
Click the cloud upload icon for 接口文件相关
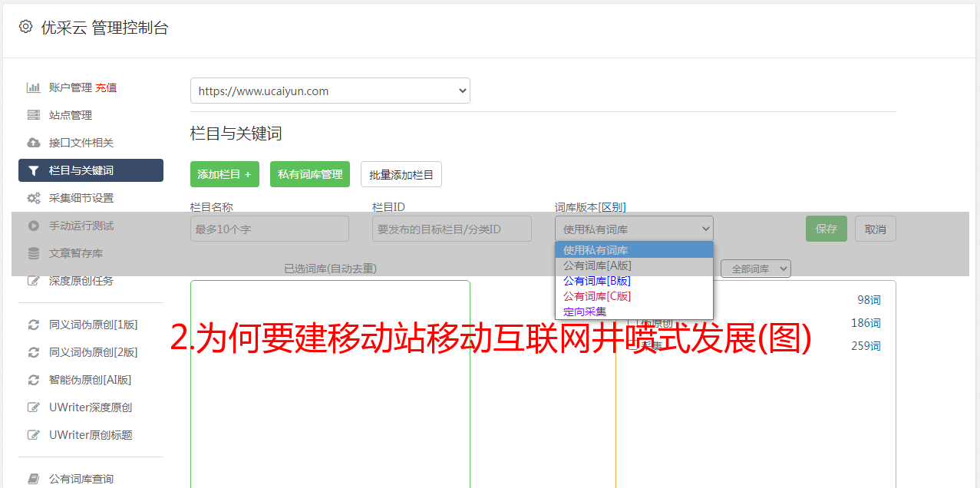click(33, 143)
